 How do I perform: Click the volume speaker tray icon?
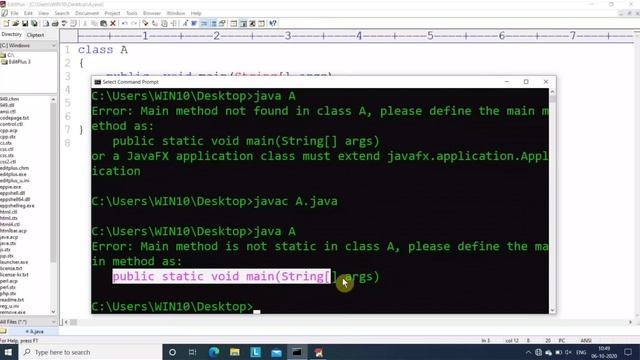click(568, 352)
